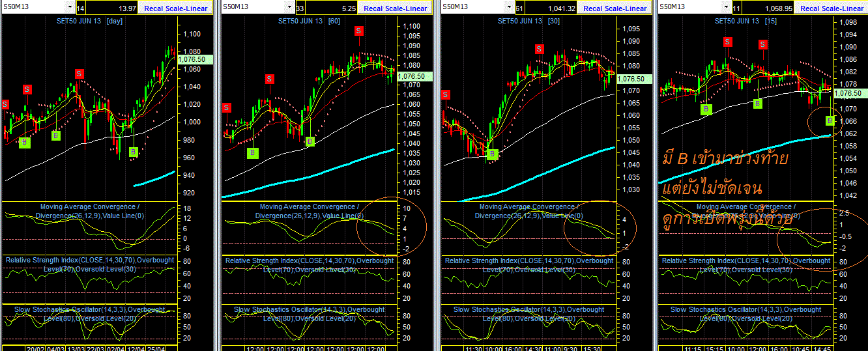The image size is (868, 351).
Task: Click the small field showing 33 above the 60-minute chart
Action: 300,8
